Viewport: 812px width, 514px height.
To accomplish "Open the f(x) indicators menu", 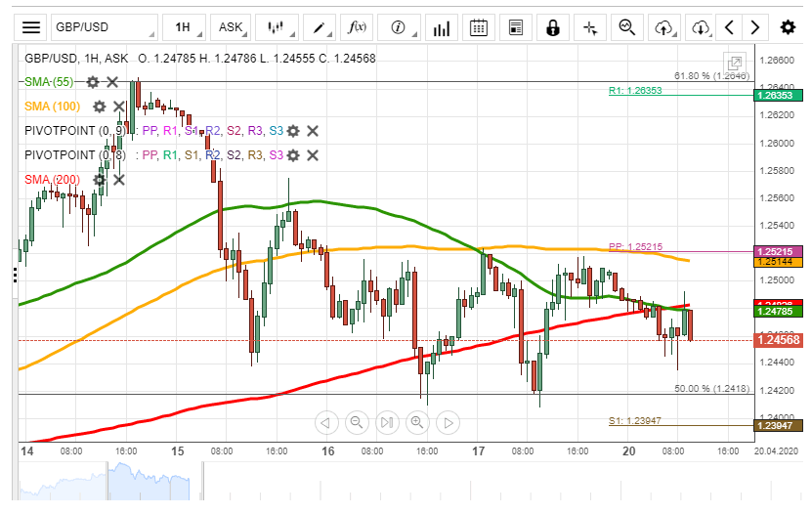I will [x=357, y=27].
